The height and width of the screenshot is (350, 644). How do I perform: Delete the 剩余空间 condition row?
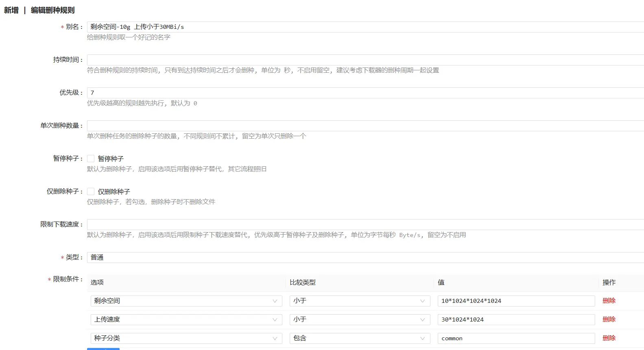(x=609, y=301)
